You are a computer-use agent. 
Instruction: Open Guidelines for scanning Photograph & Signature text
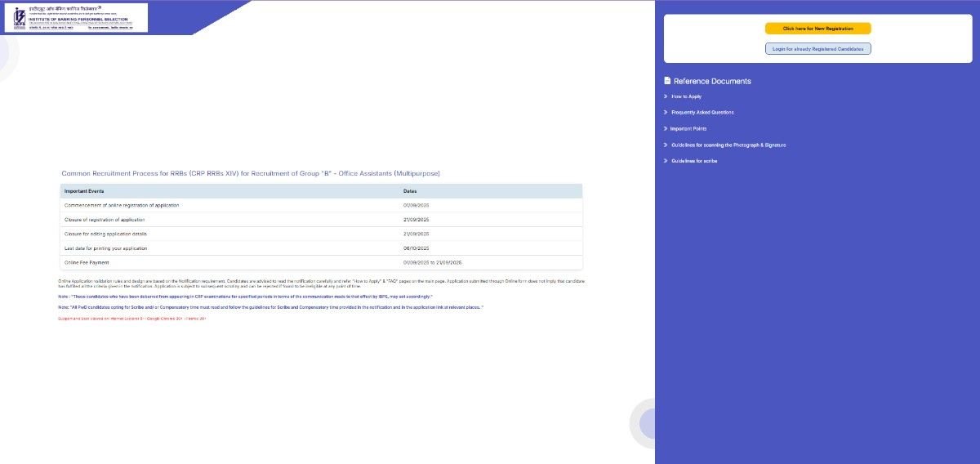[x=728, y=145]
